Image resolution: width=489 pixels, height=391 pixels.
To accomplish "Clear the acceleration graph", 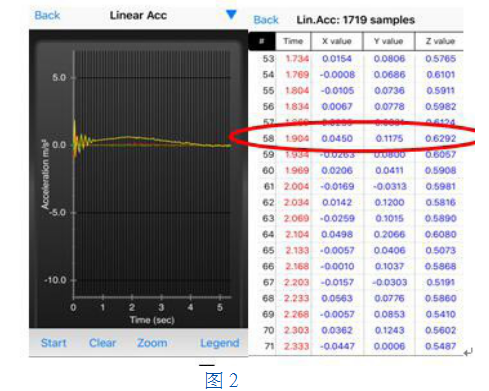I will click(x=103, y=343).
